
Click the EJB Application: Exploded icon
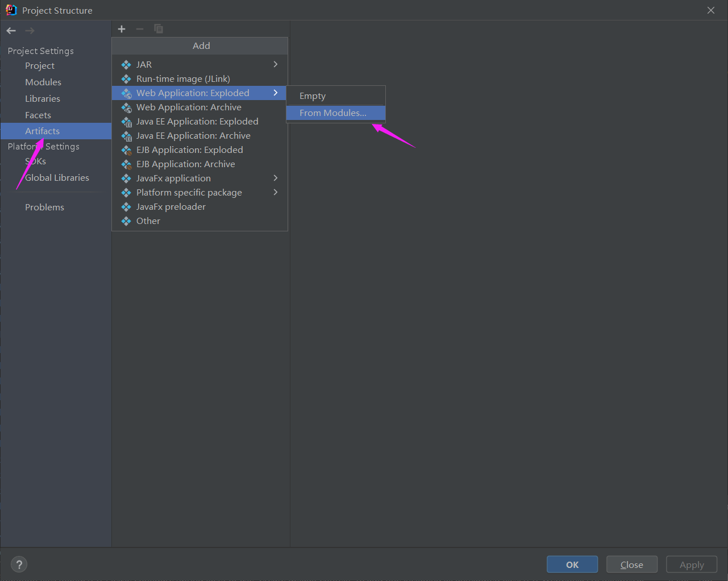pyautogui.click(x=126, y=150)
